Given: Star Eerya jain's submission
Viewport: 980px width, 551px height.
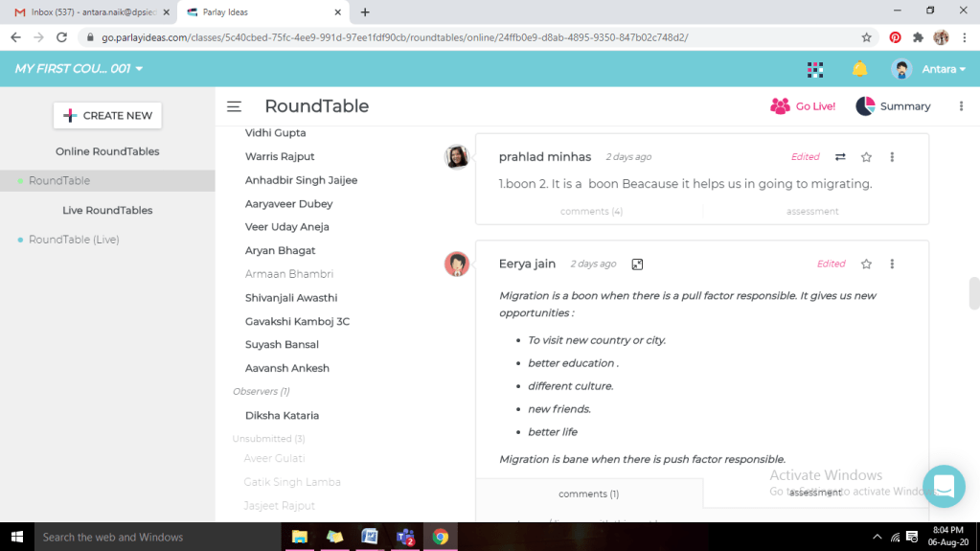Looking at the screenshot, I should click(x=866, y=264).
